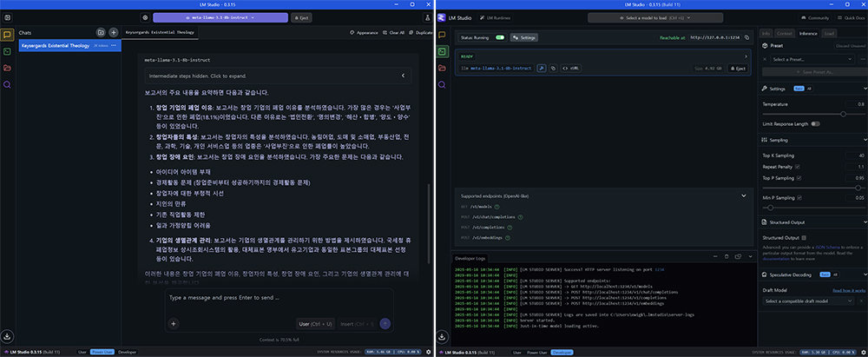
Task: Adjust the Temperature slider handle
Action: coord(843,114)
